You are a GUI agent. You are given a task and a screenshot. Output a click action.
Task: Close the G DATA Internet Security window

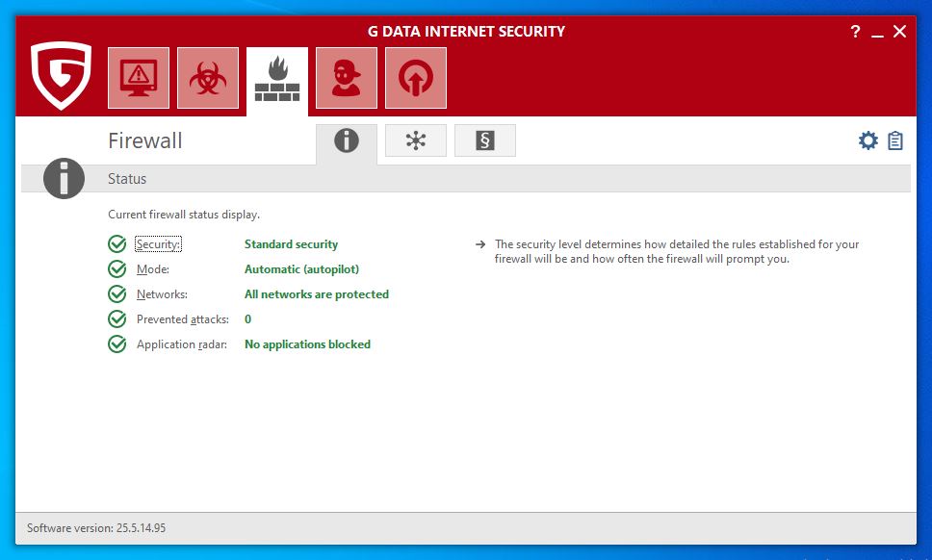coord(900,32)
